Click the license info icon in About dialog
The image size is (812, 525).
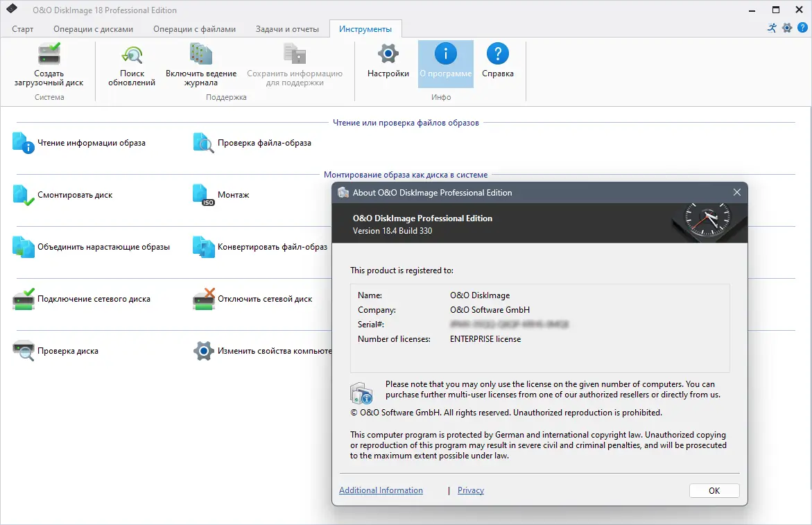(x=361, y=393)
